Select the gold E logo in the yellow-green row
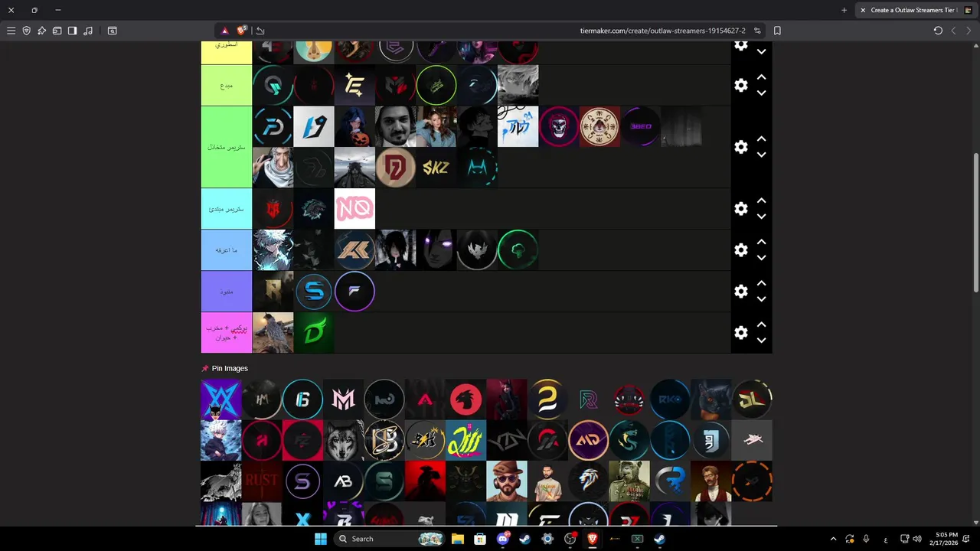The image size is (980, 551). point(354,85)
